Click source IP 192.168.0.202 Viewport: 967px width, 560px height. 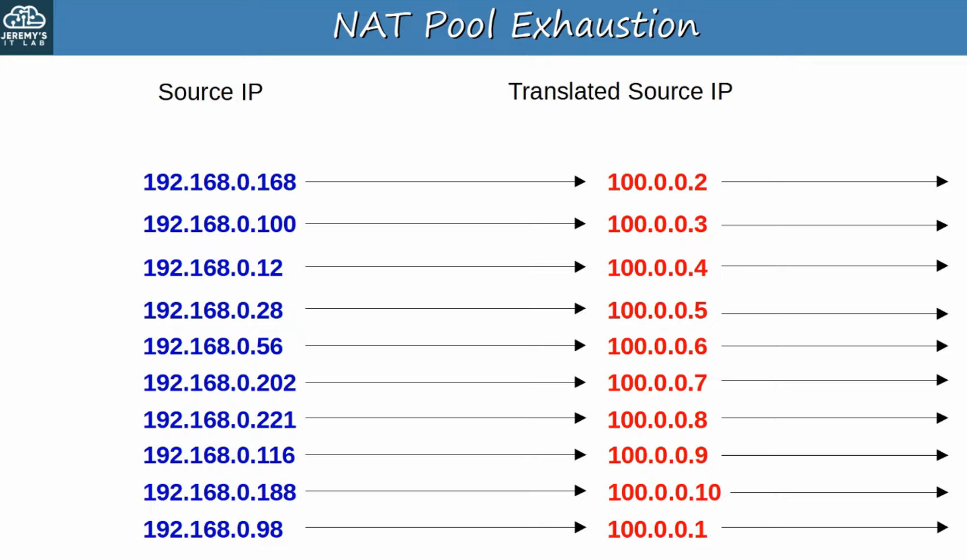click(x=220, y=383)
